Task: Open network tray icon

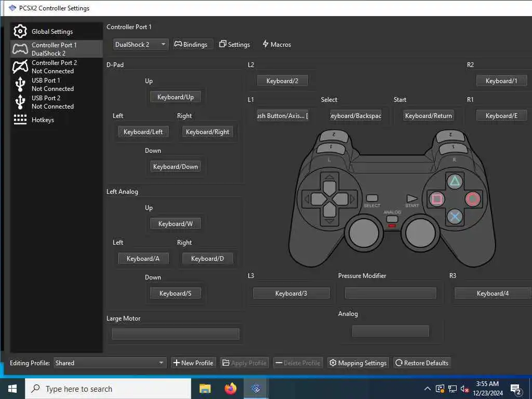Action: click(x=453, y=389)
